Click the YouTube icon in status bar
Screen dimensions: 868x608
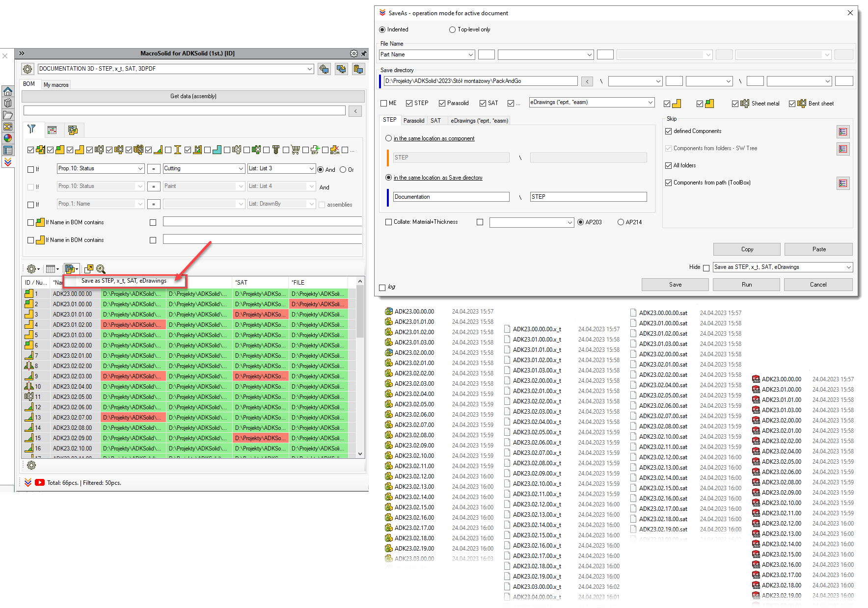point(40,483)
